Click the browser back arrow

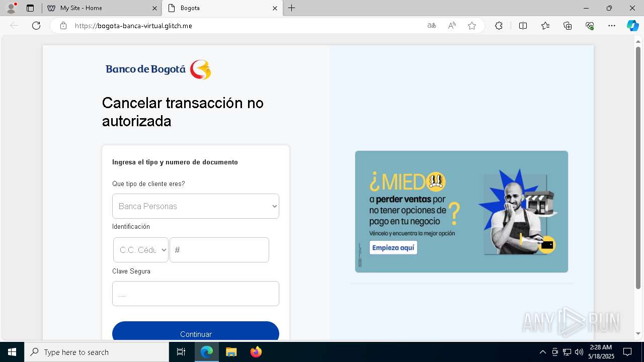(14, 26)
